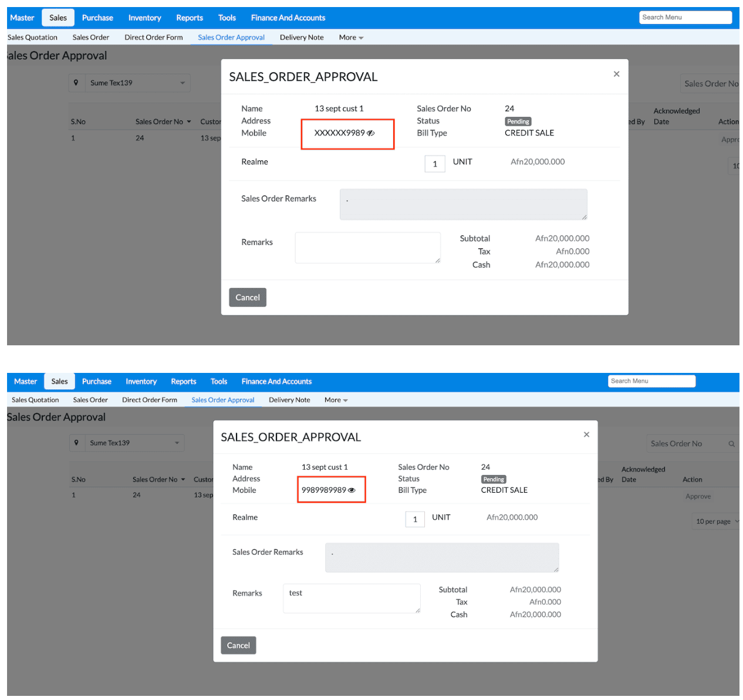Click the eye icon beside 9989989989
This screenshot has width=743, height=700.
tap(352, 490)
